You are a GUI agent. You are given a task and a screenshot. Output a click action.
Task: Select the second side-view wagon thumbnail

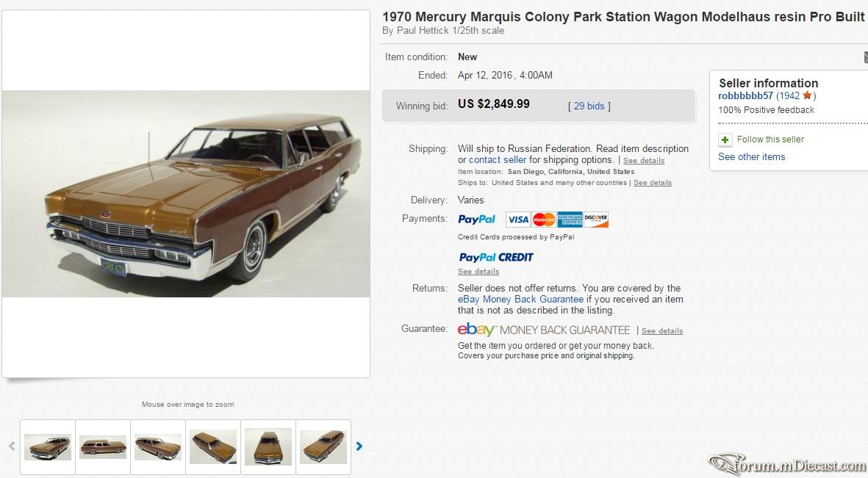coord(103,447)
